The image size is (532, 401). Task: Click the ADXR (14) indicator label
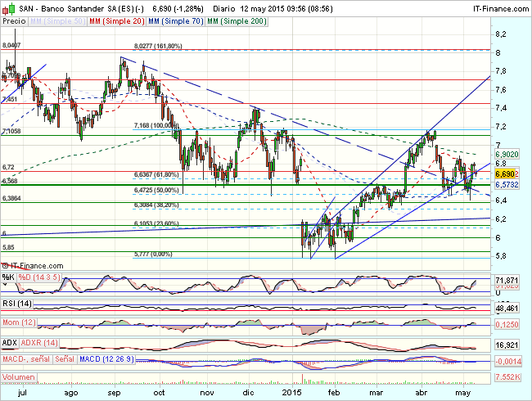(39, 343)
